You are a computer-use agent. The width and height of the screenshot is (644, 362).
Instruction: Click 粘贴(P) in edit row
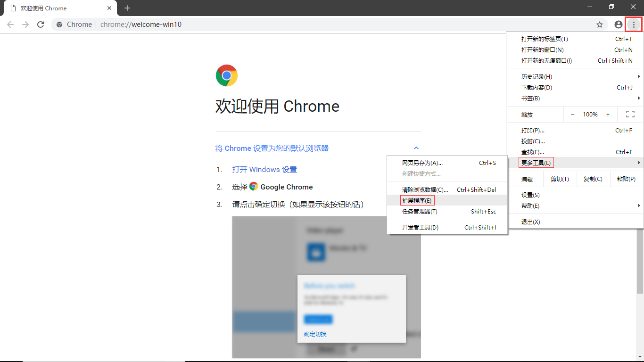point(626,179)
